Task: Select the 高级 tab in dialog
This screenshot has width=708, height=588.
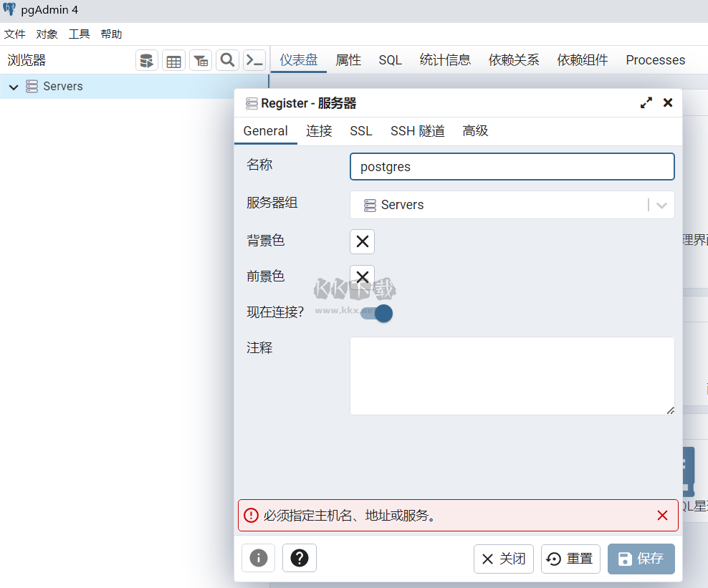Action: click(475, 131)
